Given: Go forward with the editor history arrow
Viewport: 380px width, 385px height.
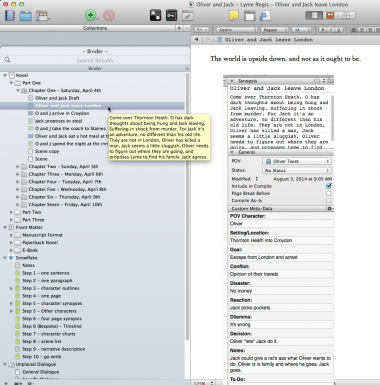Looking at the screenshot, I should [x=208, y=39].
